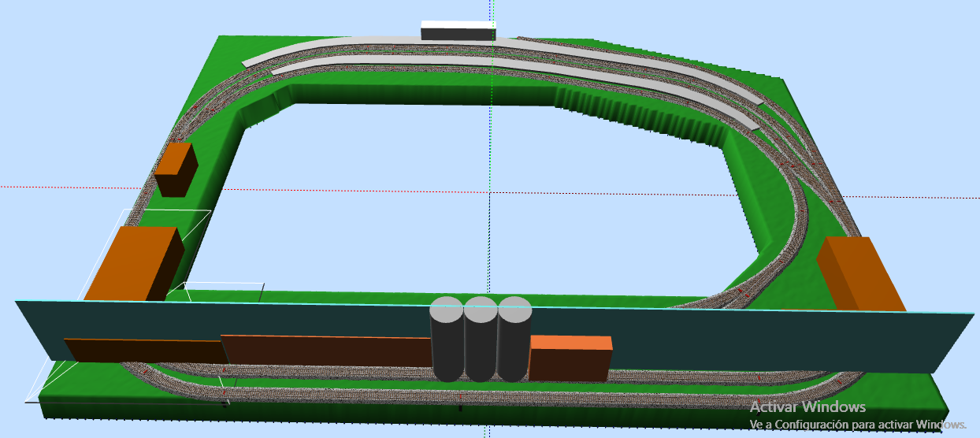The height and width of the screenshot is (438, 980).
Task: Select the orange-brown building on right side
Action: (x=860, y=273)
